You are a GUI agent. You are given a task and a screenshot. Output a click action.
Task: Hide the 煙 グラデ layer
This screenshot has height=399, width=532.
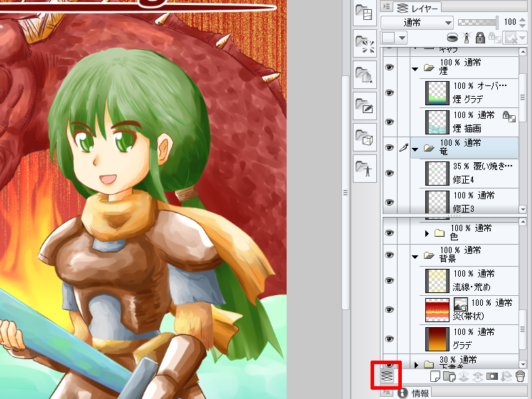(x=390, y=92)
